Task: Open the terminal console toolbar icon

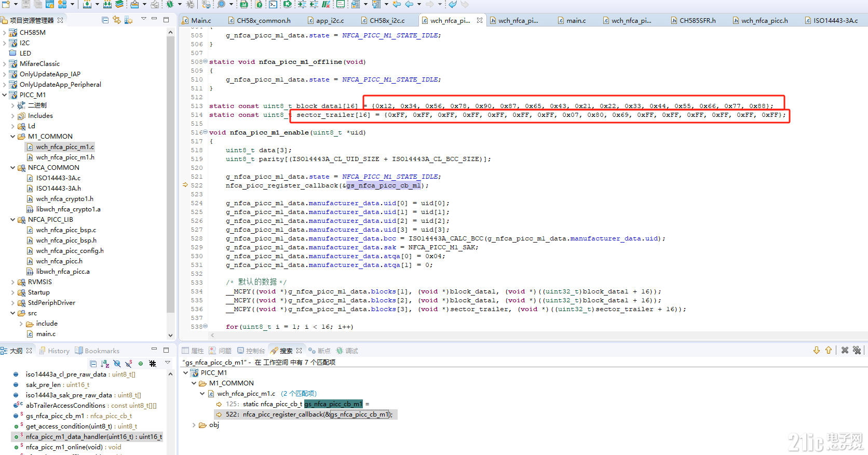Action: tap(273, 4)
